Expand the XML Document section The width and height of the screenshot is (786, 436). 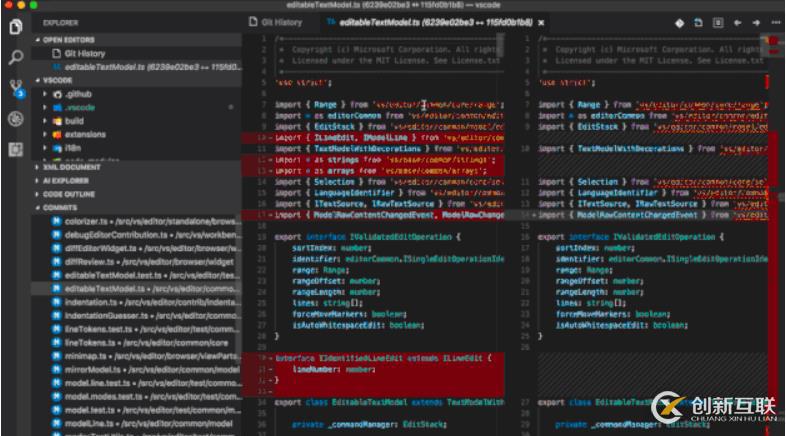136,167
